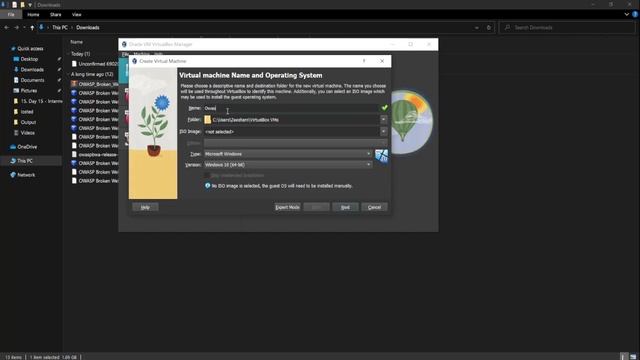Open the Type dropdown showing Microsoft Windows
The height and width of the screenshot is (360, 640).
(x=288, y=154)
